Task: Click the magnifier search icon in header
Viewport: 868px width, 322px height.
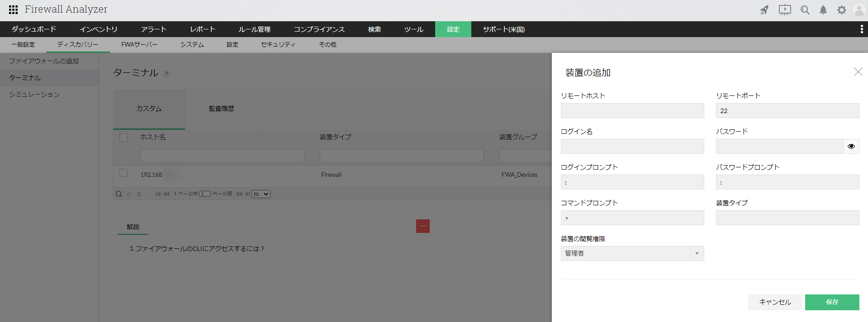Action: (805, 10)
